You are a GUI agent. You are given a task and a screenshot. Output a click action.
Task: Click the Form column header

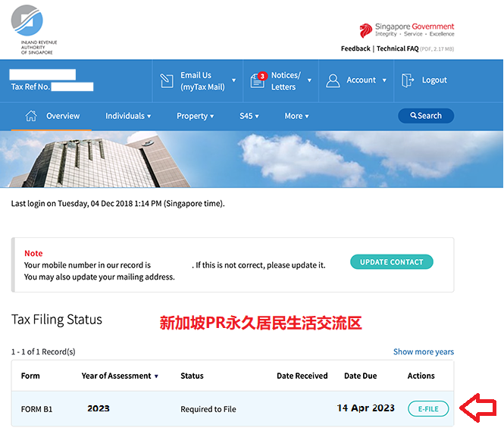point(30,376)
